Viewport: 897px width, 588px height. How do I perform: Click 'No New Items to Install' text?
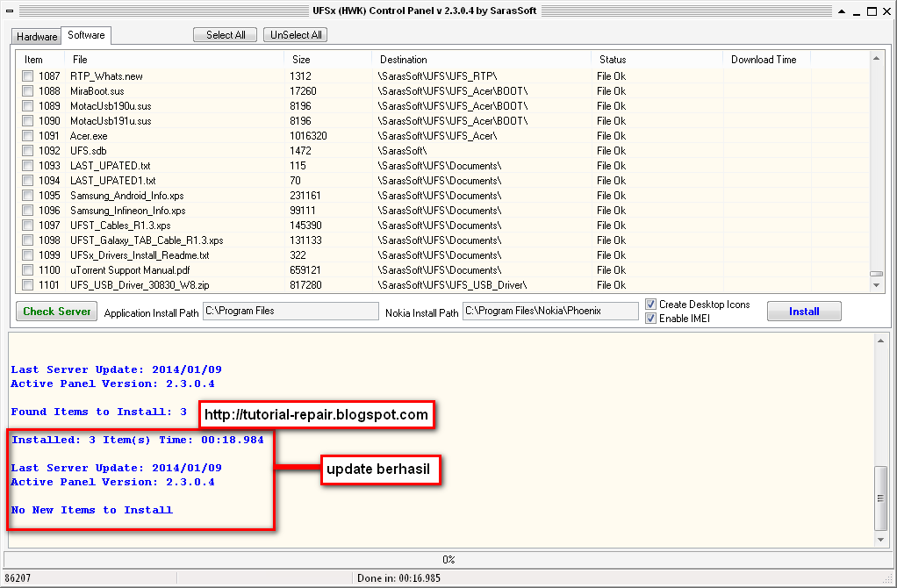point(91,510)
